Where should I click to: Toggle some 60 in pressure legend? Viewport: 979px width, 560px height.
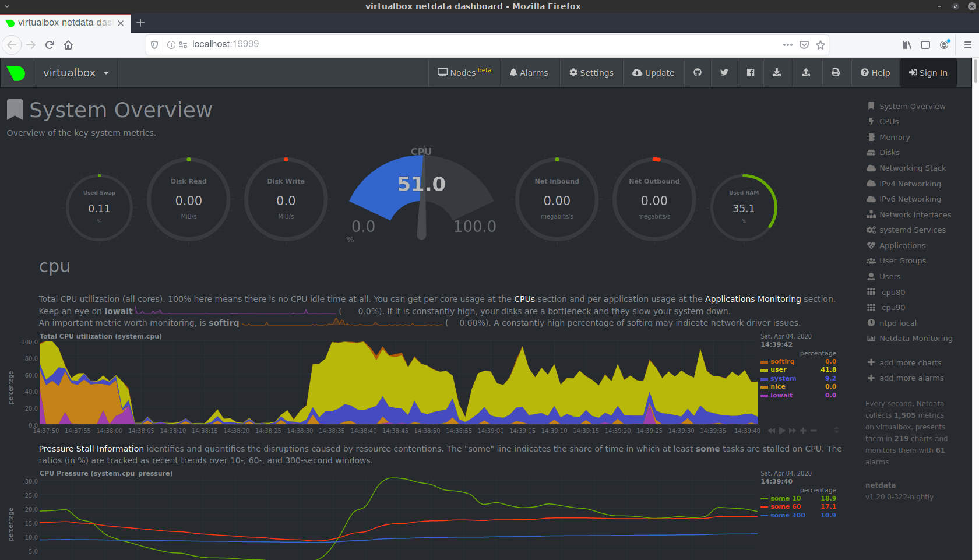tap(786, 507)
